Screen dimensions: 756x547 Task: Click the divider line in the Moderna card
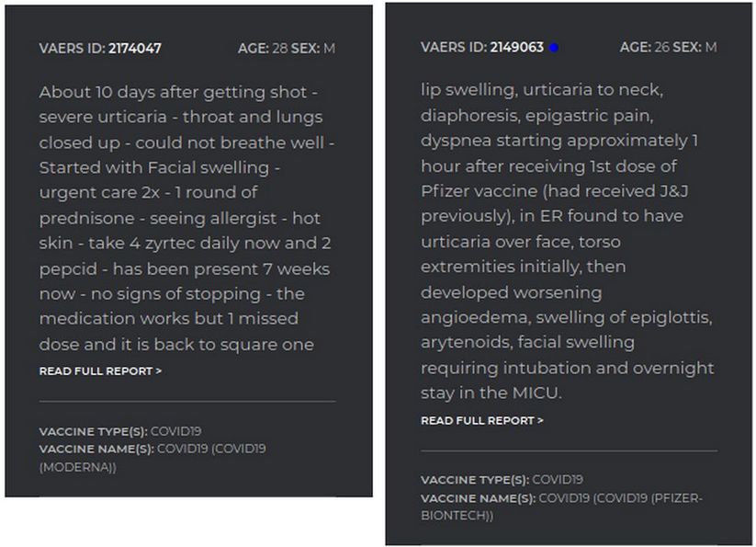pos(187,402)
